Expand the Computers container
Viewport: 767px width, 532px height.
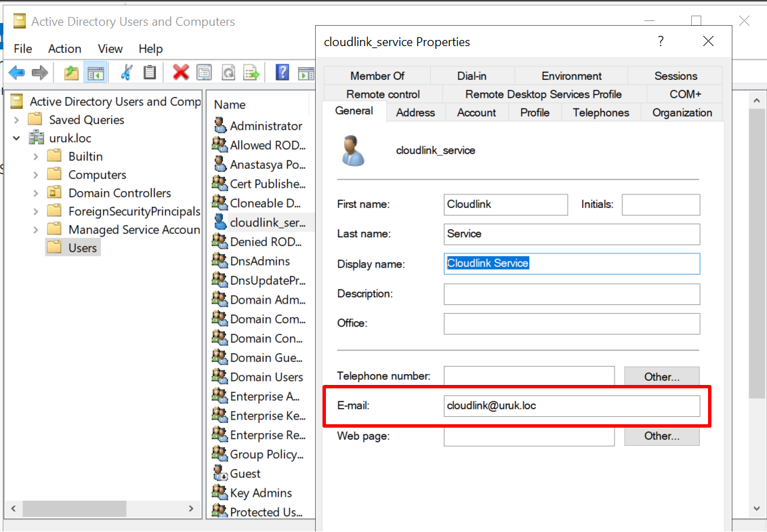[36, 175]
